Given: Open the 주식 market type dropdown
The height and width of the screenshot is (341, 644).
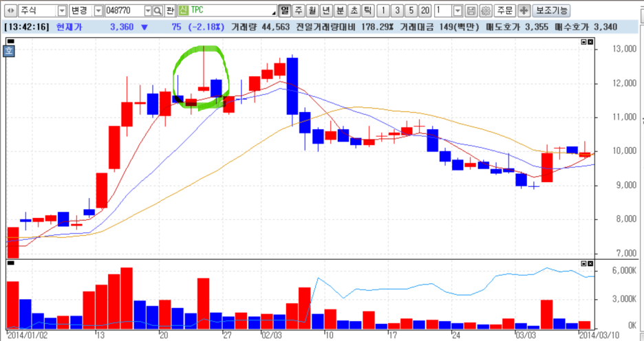Looking at the screenshot, I should click(62, 11).
